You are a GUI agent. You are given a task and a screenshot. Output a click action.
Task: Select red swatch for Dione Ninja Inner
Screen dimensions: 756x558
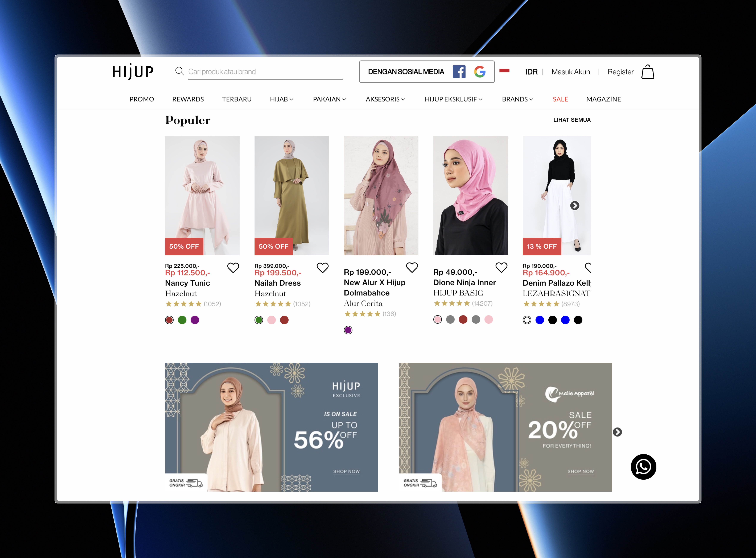[x=463, y=319]
